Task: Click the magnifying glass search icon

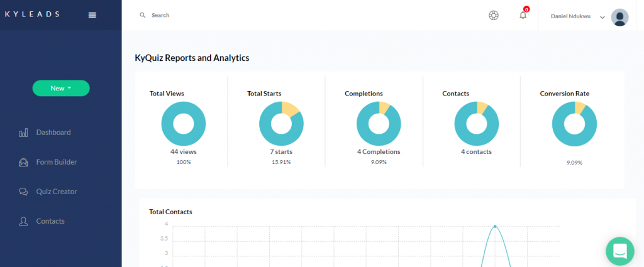Action: [x=143, y=15]
